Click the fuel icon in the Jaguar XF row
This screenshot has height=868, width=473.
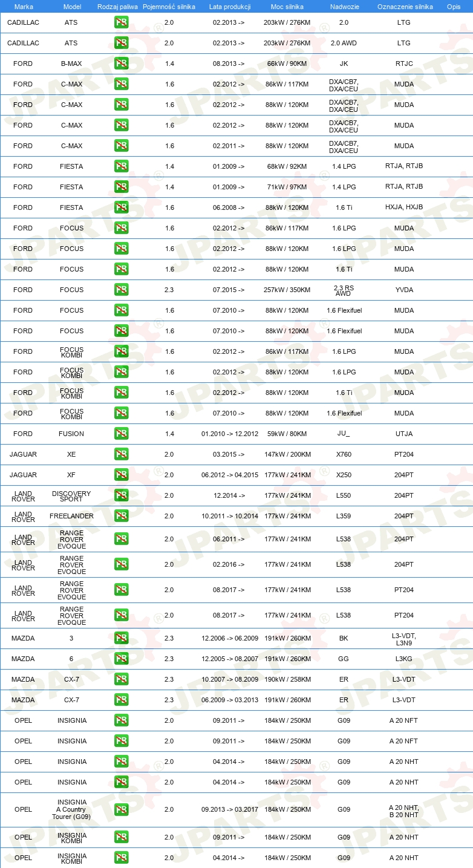click(121, 475)
